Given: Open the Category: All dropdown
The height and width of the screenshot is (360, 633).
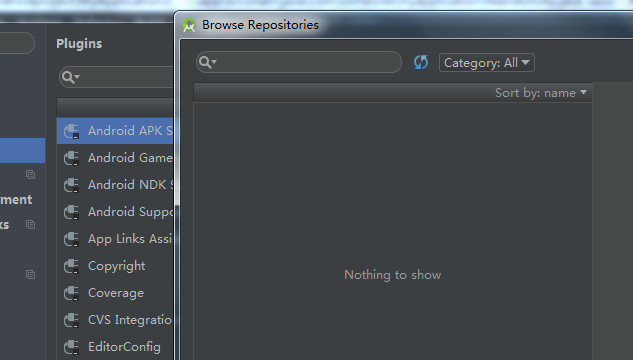Looking at the screenshot, I should click(486, 63).
